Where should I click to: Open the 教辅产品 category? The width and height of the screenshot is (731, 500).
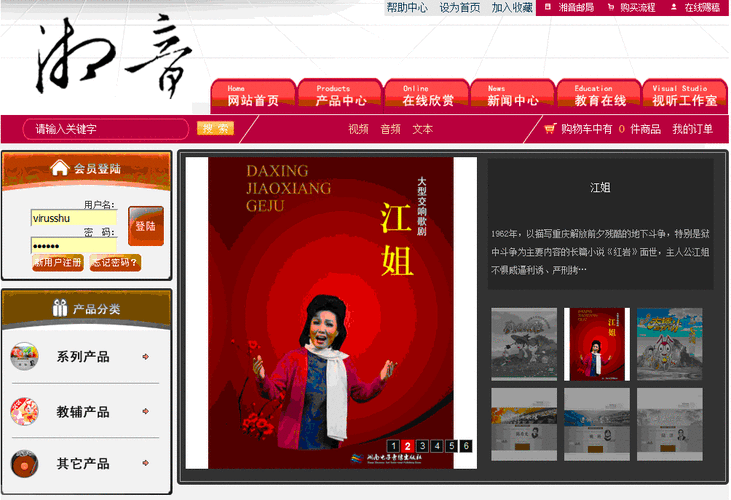[x=83, y=412]
